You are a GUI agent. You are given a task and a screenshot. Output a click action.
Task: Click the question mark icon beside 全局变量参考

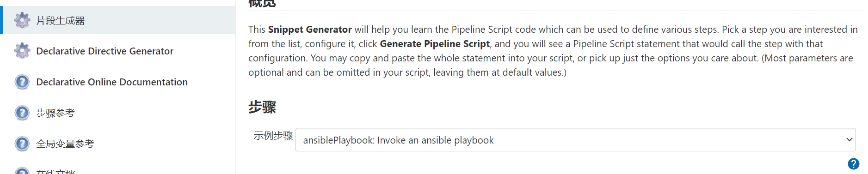click(x=22, y=144)
